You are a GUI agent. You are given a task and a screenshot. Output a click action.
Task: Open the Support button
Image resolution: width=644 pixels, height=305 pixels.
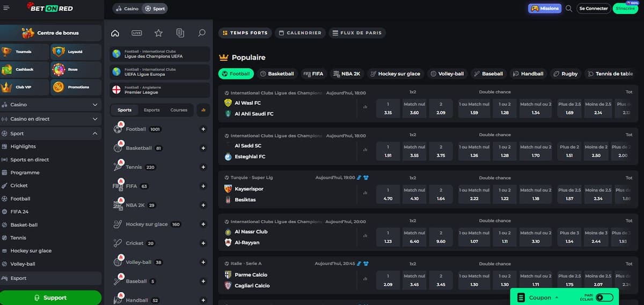[x=50, y=297]
